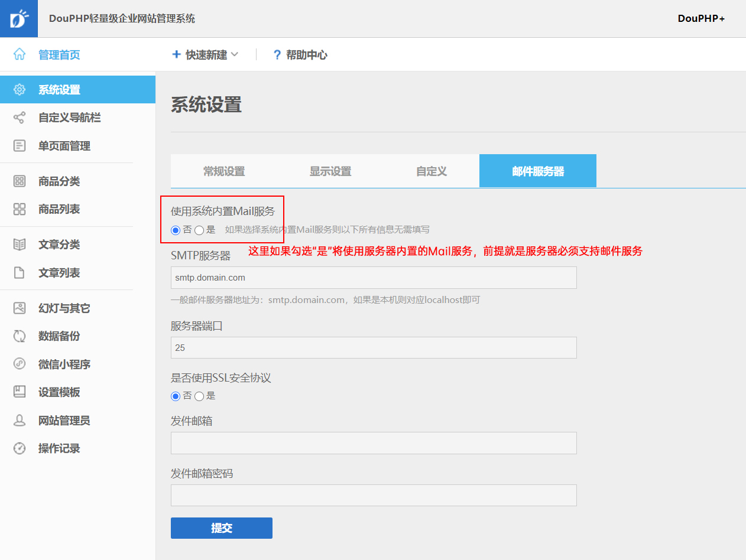Click the book icon for 文章分类
746x560 pixels.
[20, 245]
